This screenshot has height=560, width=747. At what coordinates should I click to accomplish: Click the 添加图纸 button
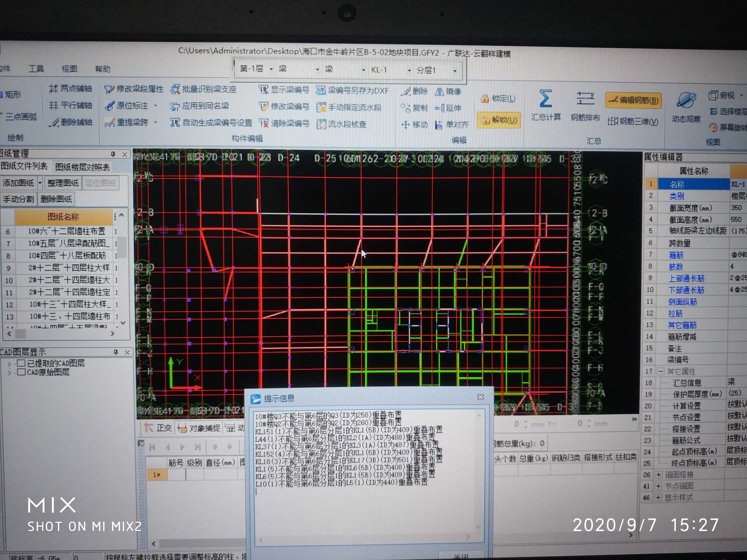point(18,183)
